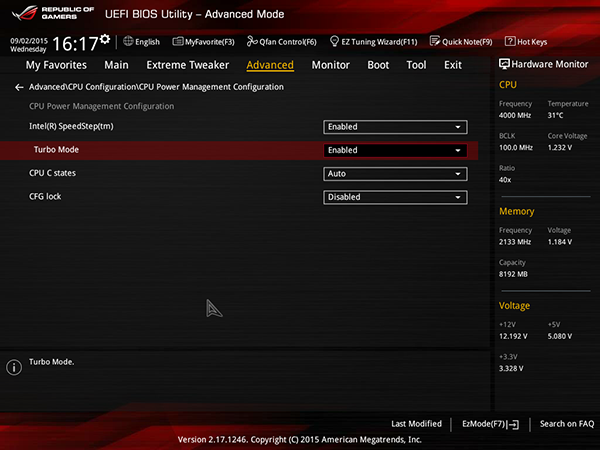Click the CPU Ratio 40x value
600x450 pixels.
pos(505,180)
